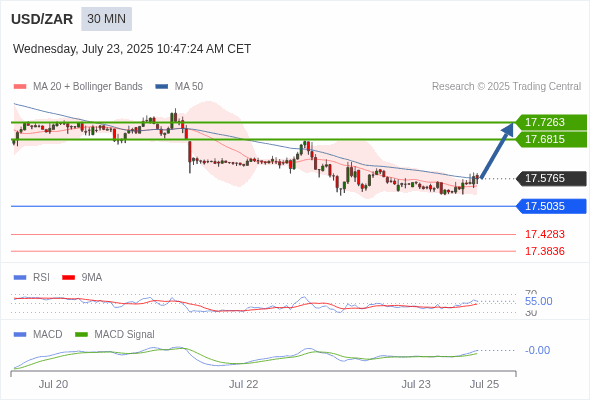Click the MA 20 Bollinger Bands legend swatch
Viewport: 590px width, 400px height.
tap(20, 87)
